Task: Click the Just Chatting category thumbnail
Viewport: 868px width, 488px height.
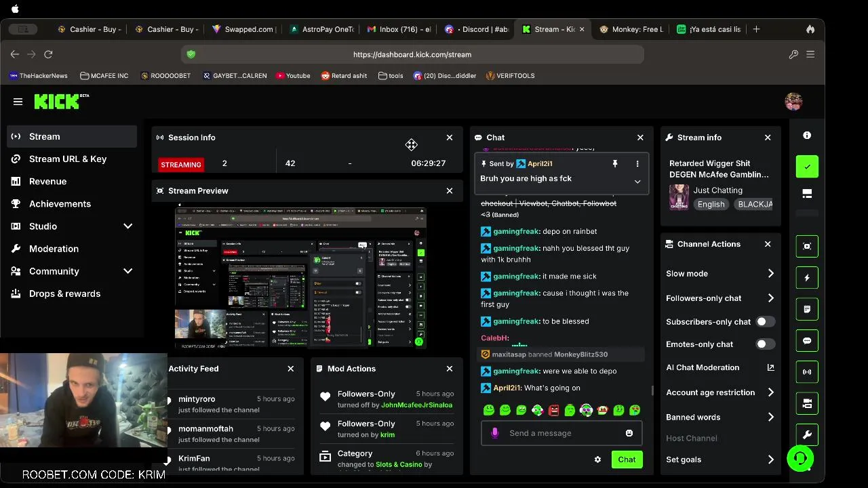Action: (x=679, y=197)
